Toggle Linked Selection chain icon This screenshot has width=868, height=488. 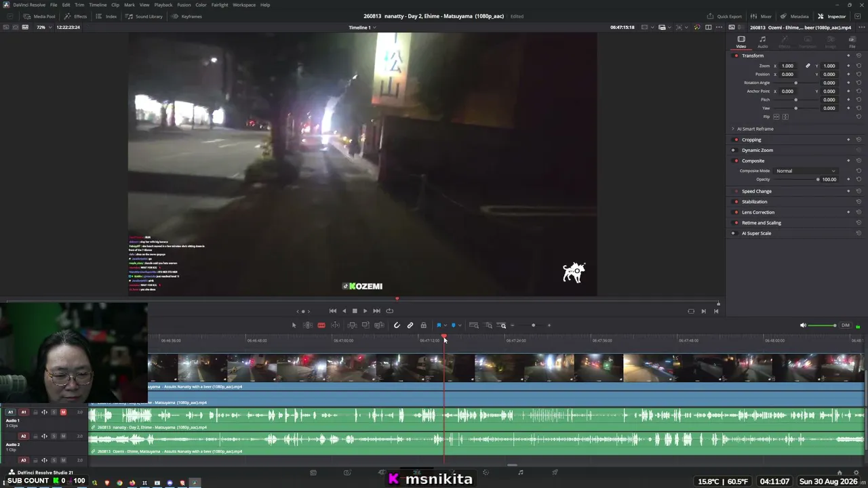pyautogui.click(x=410, y=325)
